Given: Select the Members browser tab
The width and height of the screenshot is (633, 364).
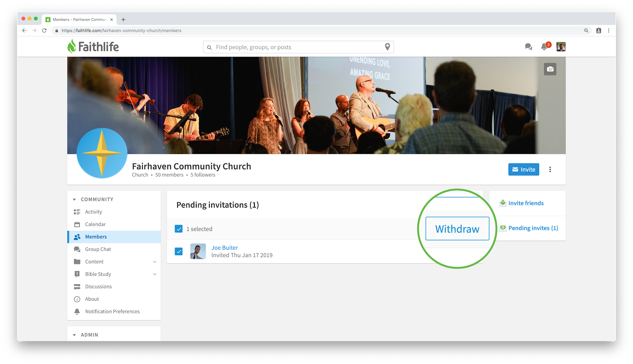Looking at the screenshot, I should (79, 19).
